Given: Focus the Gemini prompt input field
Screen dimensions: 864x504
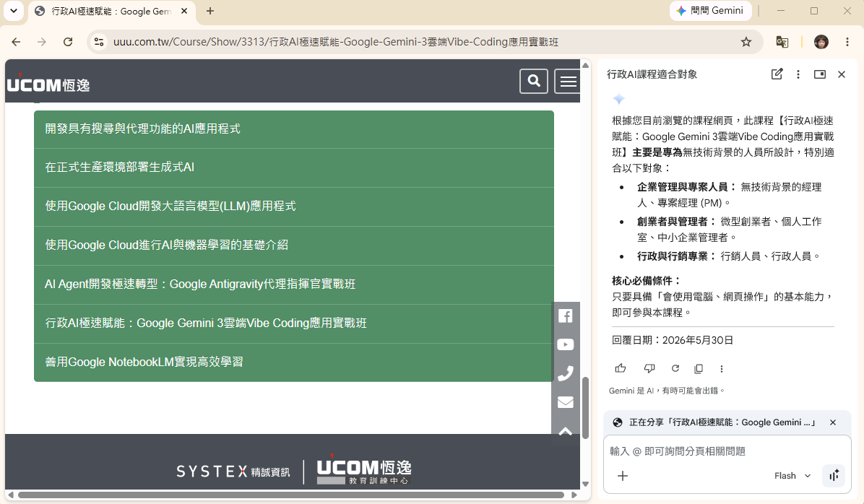Looking at the screenshot, I should tap(727, 451).
